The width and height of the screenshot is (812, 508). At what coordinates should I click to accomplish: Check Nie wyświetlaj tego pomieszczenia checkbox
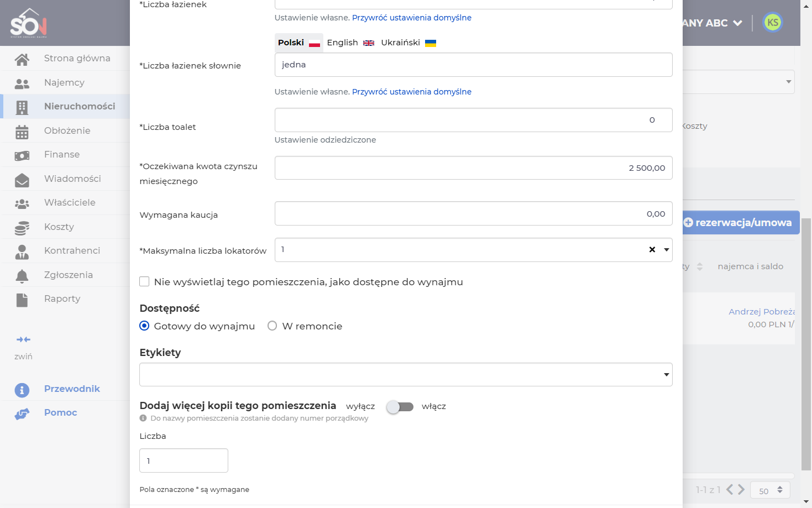(144, 281)
